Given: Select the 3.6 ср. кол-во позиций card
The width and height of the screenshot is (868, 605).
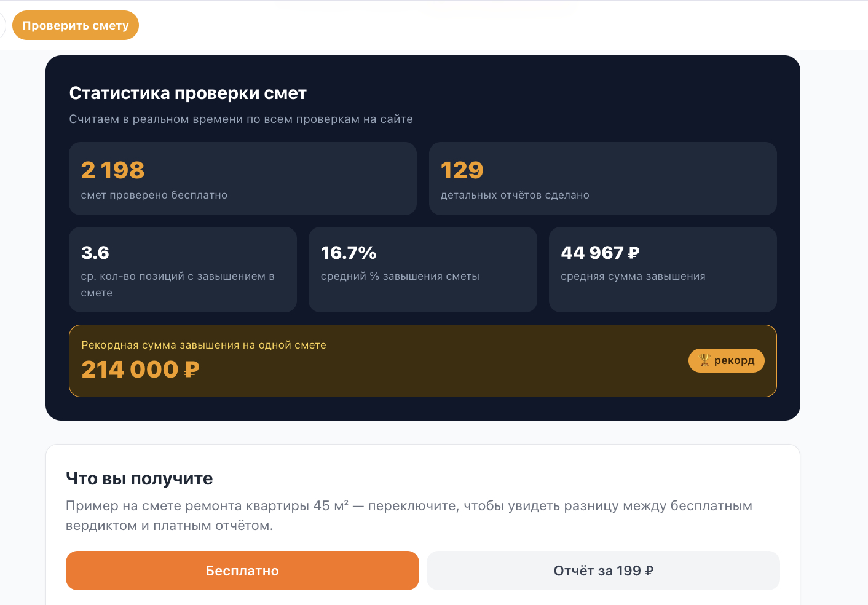Looking at the screenshot, I should pos(183,269).
